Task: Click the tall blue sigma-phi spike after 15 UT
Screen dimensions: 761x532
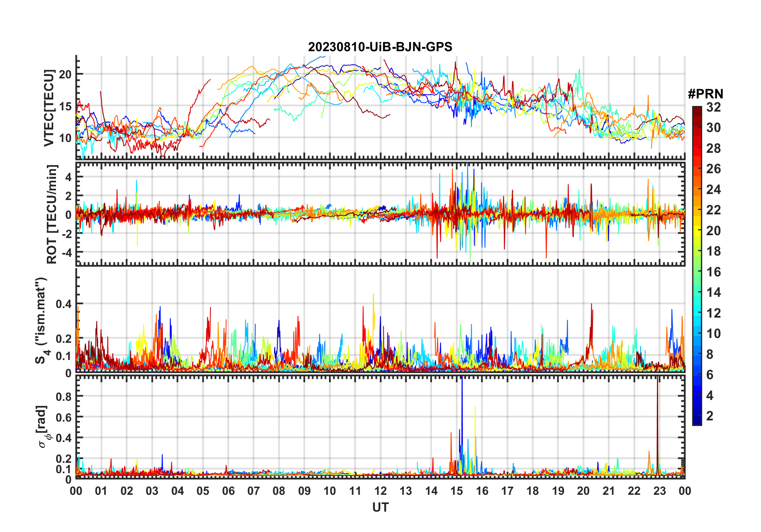Action: click(462, 400)
